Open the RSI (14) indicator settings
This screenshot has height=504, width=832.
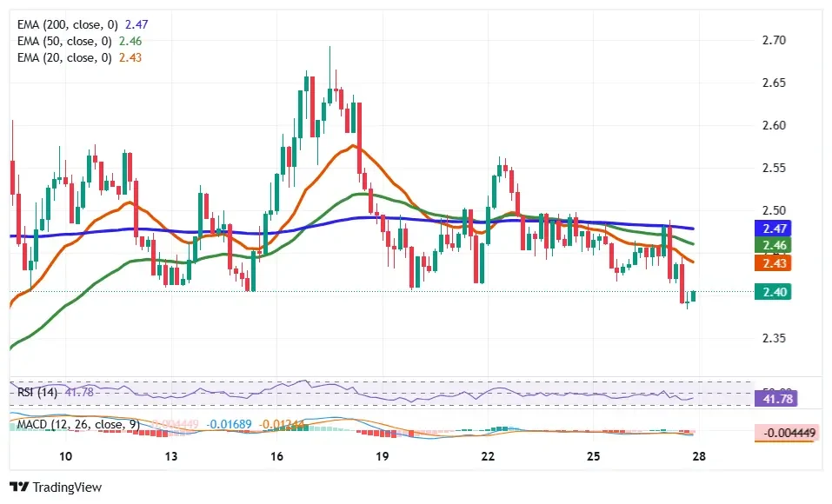click(x=40, y=393)
